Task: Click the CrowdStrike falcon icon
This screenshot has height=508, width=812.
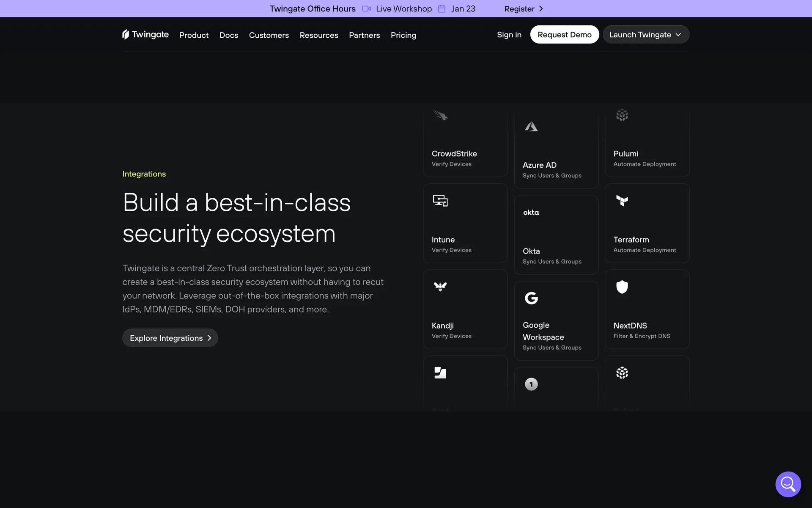Action: click(440, 115)
